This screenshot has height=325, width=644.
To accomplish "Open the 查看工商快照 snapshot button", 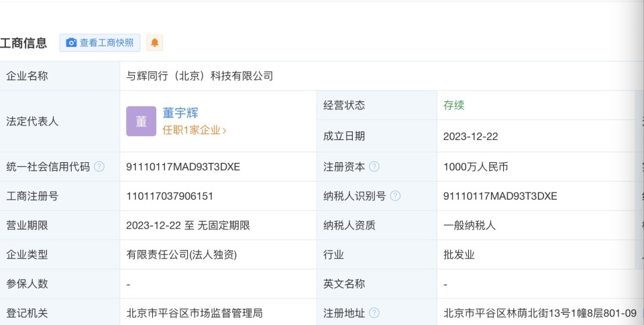I will (x=100, y=43).
